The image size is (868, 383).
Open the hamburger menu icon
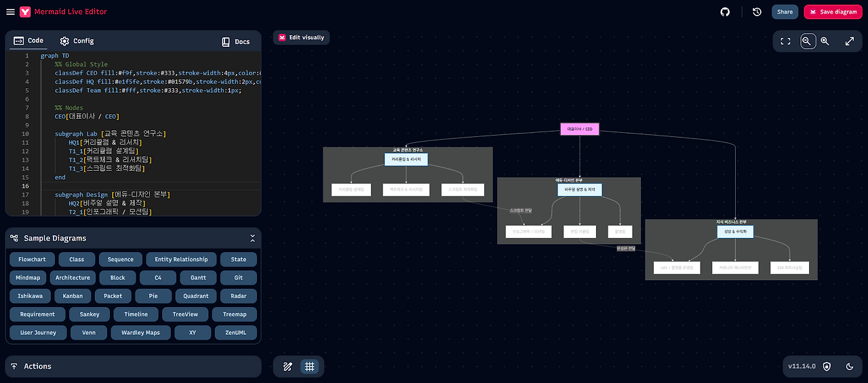[10, 12]
